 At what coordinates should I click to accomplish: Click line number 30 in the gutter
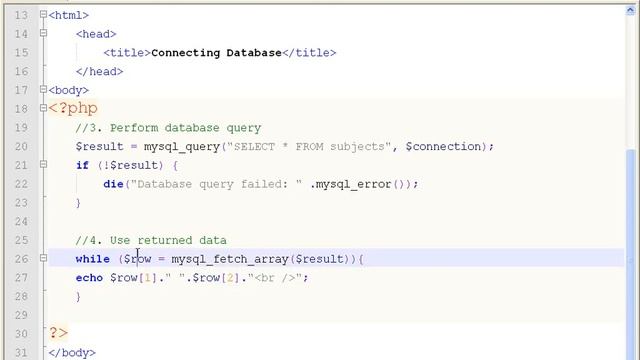(21, 334)
